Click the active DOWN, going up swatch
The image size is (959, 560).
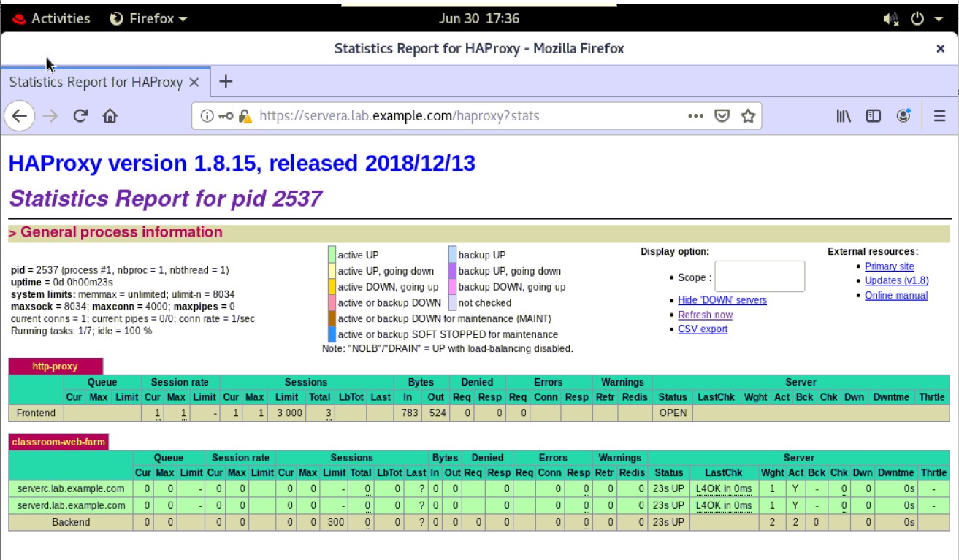click(332, 287)
